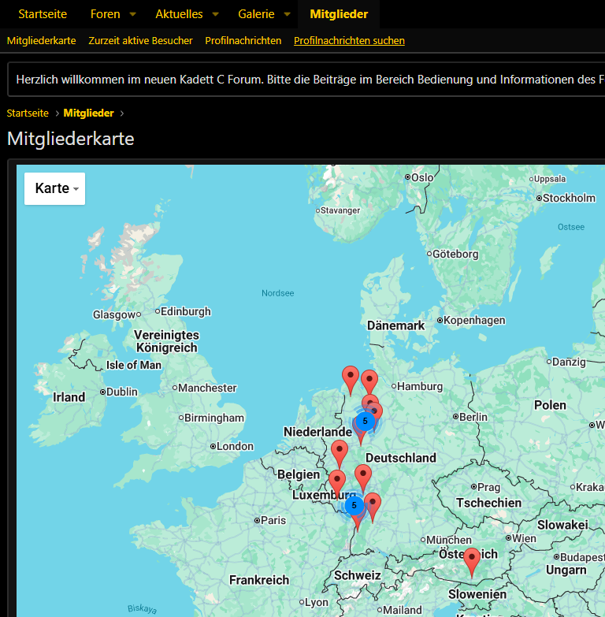This screenshot has height=617, width=605.
Task: Open Zurzeit aktive Besucher link
Action: (x=140, y=41)
